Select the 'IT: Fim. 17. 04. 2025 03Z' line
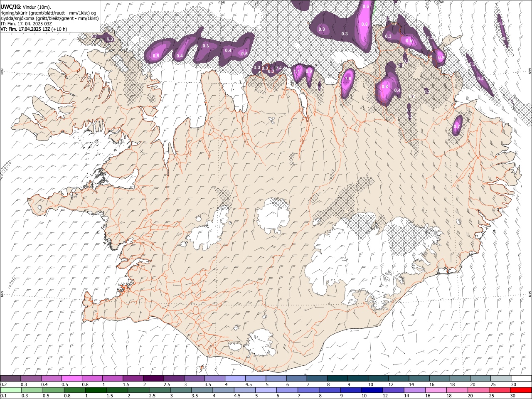Screen dimensions: 532x399 [x=26, y=24]
